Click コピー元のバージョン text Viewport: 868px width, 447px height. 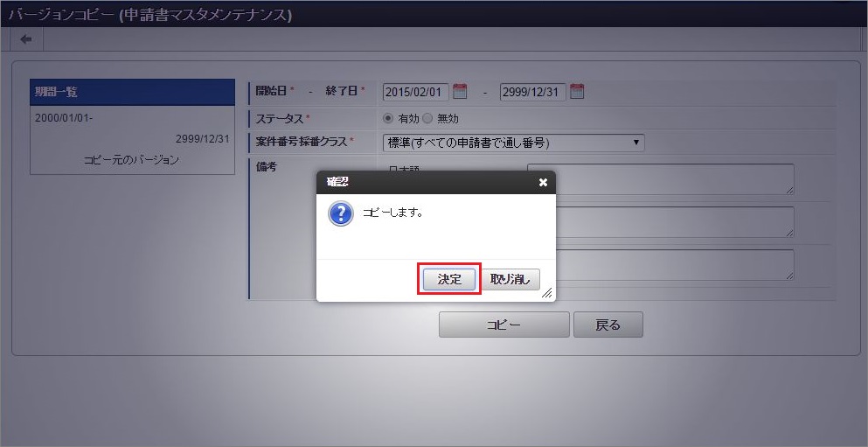coord(132,160)
